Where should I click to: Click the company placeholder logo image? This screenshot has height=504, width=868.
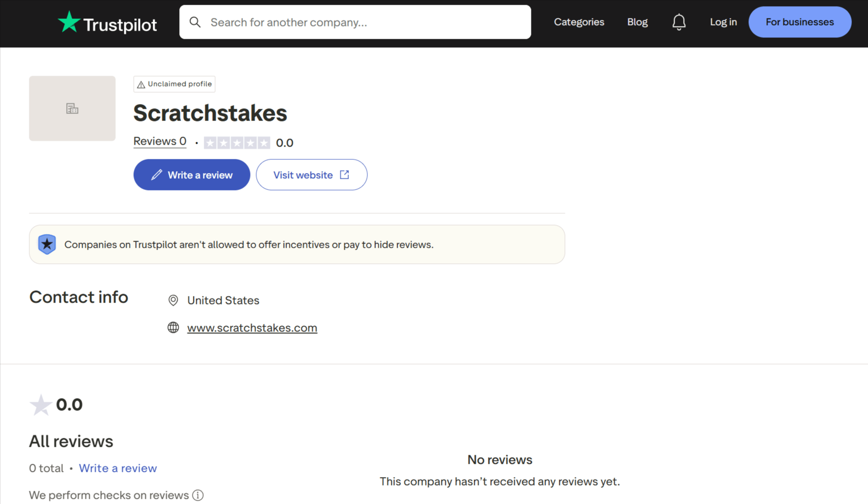click(x=72, y=108)
